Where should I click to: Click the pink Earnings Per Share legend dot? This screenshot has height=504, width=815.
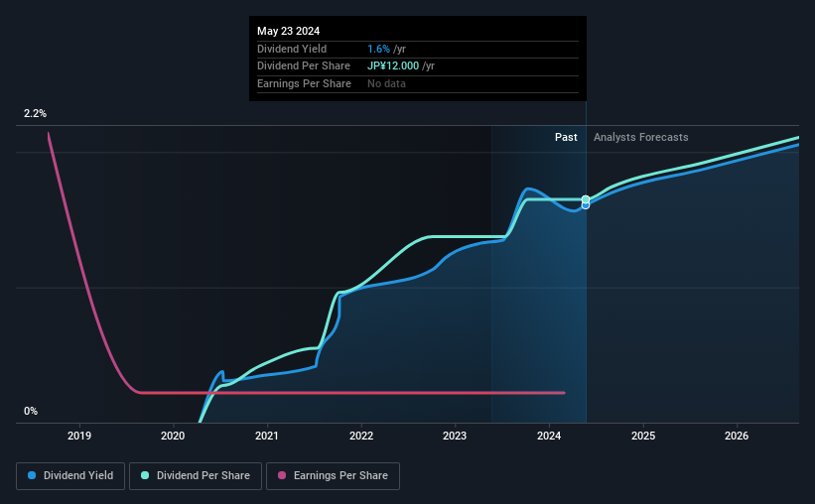pyautogui.click(x=282, y=475)
